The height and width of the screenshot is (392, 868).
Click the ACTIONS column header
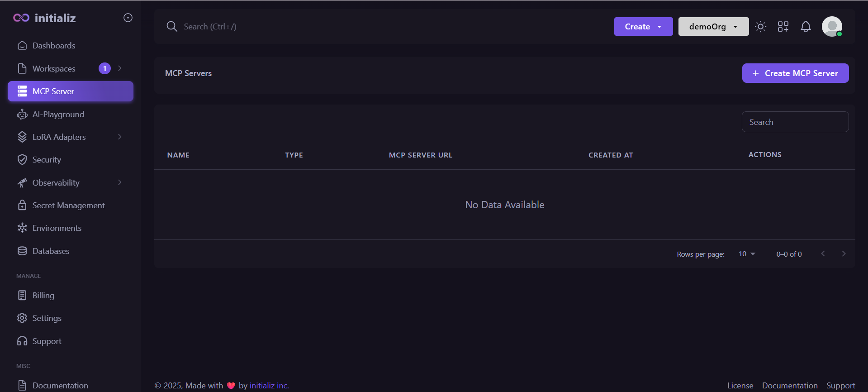765,154
